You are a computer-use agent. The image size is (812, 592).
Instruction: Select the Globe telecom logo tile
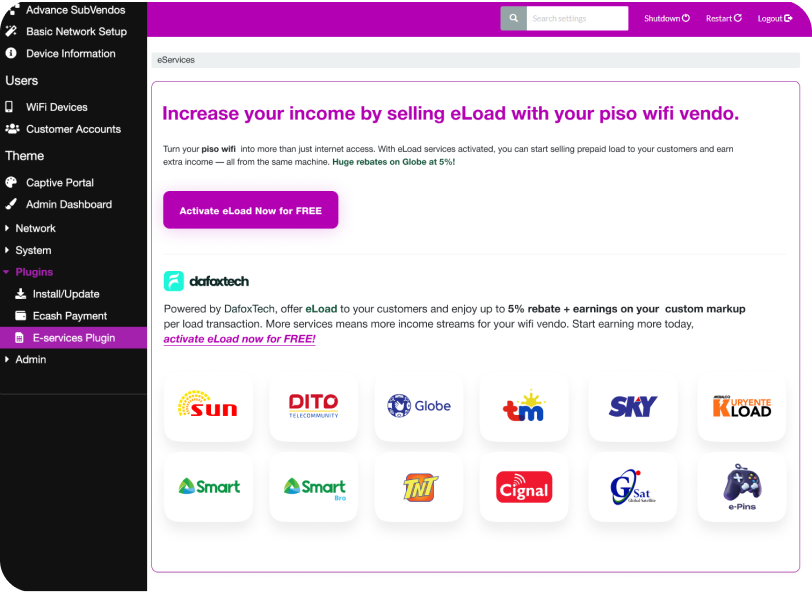pos(419,406)
